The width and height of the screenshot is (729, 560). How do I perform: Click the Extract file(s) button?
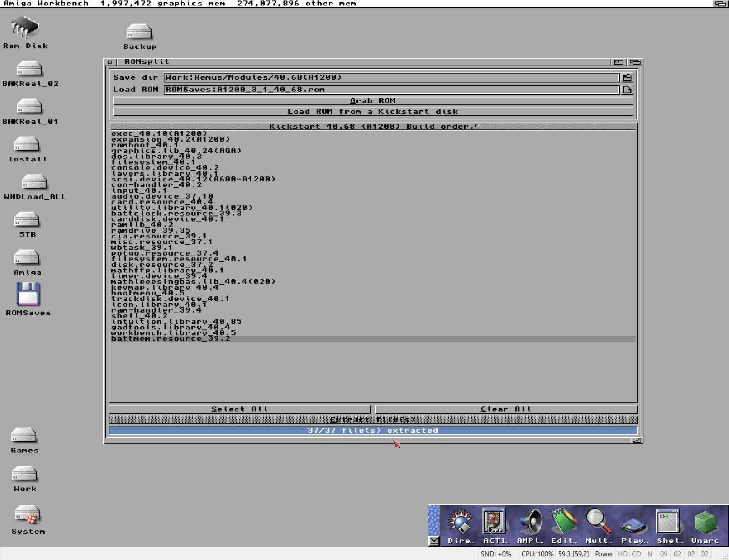tap(373, 420)
